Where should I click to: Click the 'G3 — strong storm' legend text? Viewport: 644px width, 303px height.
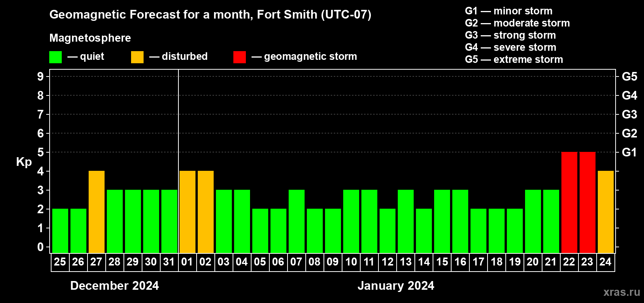point(510,35)
